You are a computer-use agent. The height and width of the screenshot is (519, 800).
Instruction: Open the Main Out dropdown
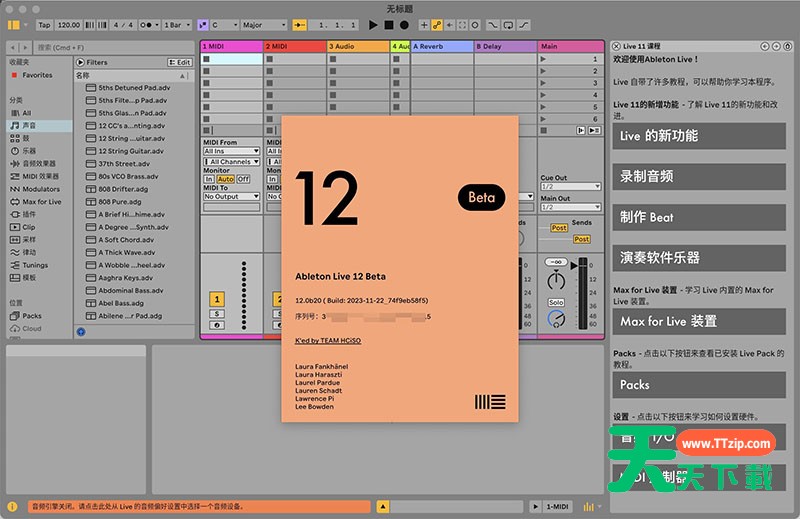pos(571,207)
